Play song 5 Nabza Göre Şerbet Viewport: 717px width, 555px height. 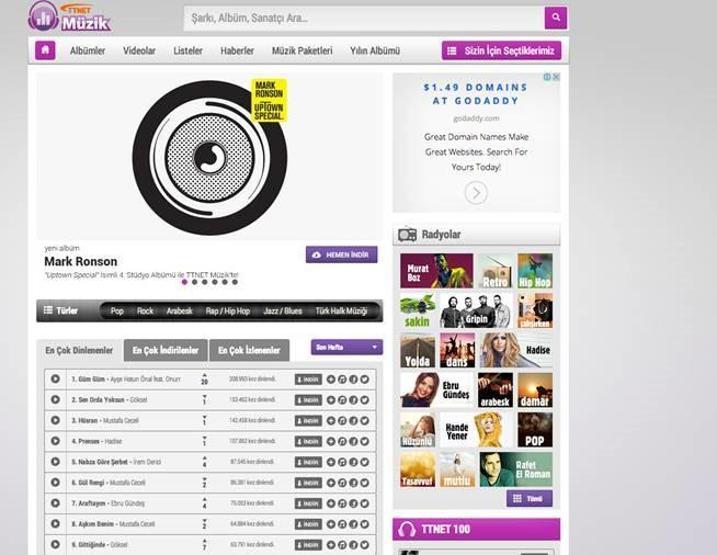click(55, 462)
